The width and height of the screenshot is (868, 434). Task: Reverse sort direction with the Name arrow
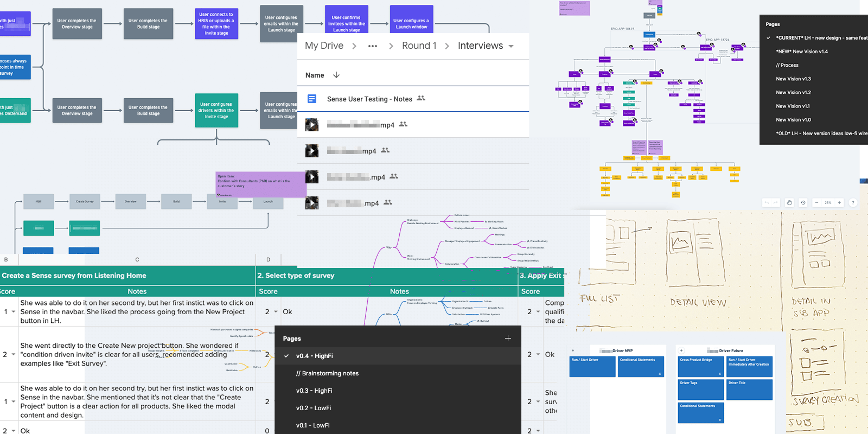[x=336, y=75]
